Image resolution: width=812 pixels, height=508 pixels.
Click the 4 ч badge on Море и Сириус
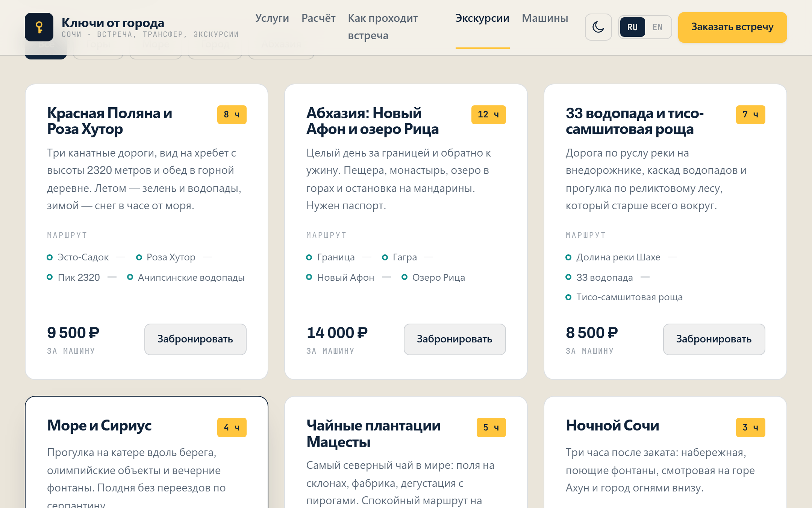coord(232,427)
